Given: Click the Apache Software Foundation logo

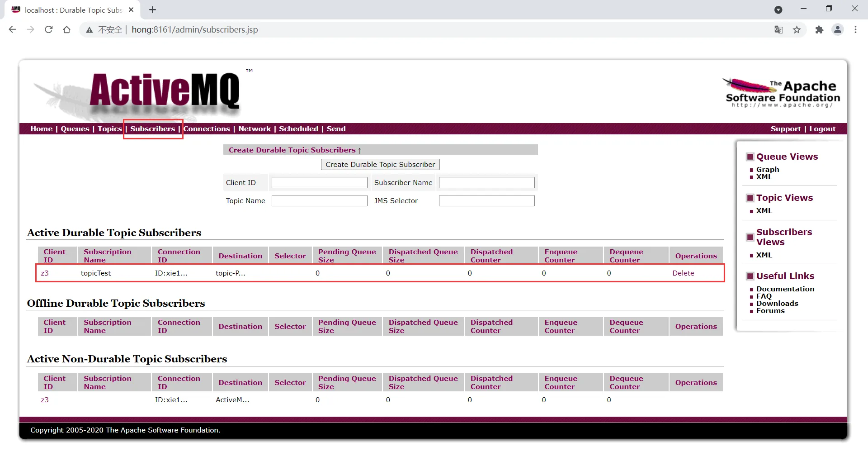Looking at the screenshot, I should 782,93.
